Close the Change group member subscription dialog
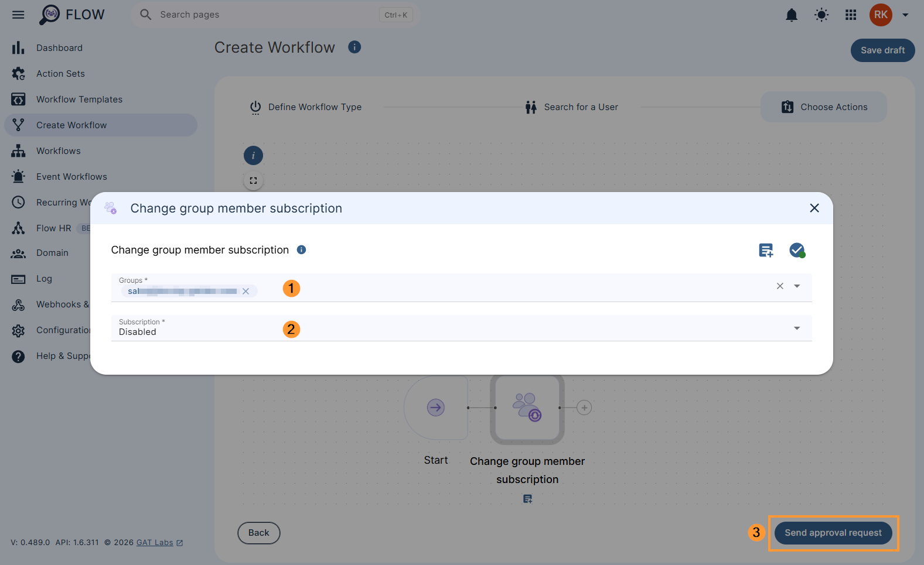Screen dimensions: 924x565 coord(814,208)
